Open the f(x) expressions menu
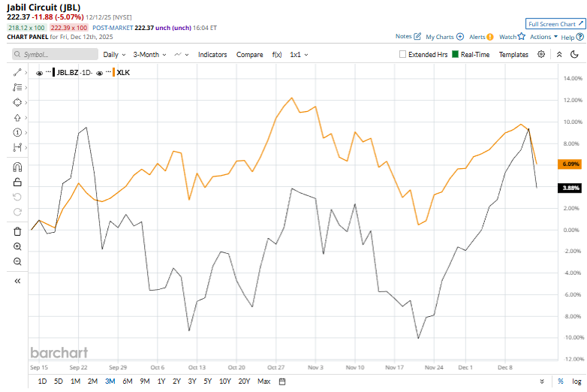The image size is (587, 392). pos(277,55)
